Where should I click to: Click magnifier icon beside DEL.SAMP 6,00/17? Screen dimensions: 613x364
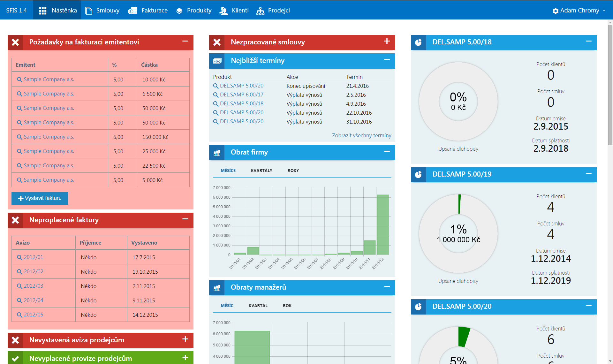216,95
